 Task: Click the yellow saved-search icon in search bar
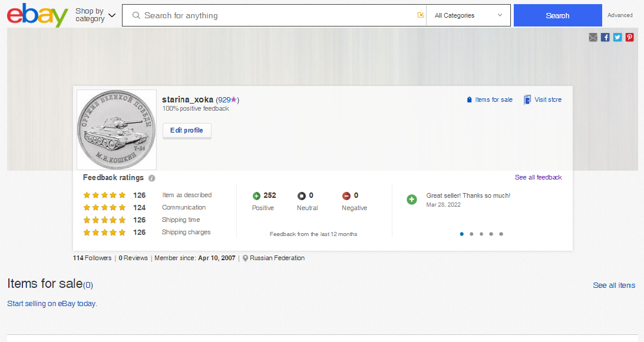pyautogui.click(x=421, y=15)
